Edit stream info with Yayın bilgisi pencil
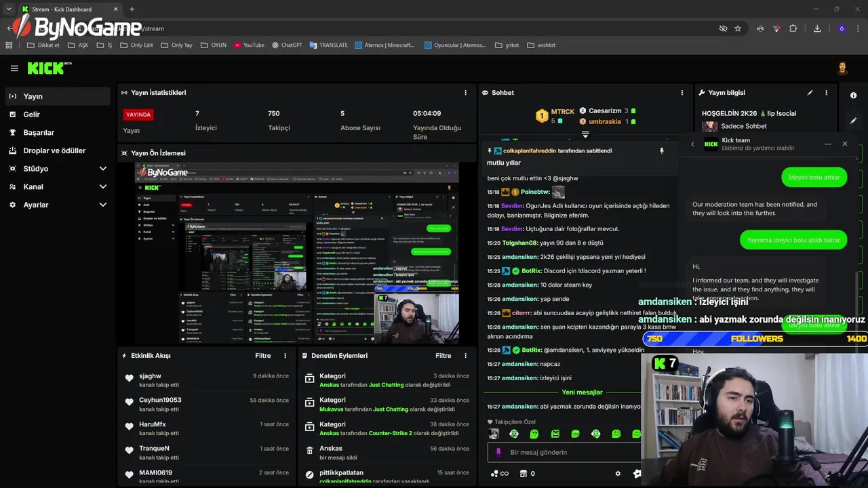Image resolution: width=868 pixels, height=488 pixels. [x=810, y=93]
